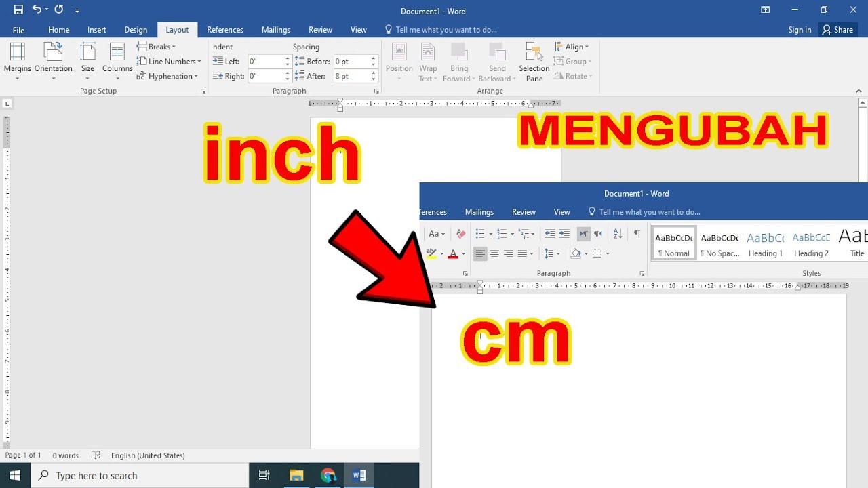Clear all formatting in overlay window

[x=461, y=234]
